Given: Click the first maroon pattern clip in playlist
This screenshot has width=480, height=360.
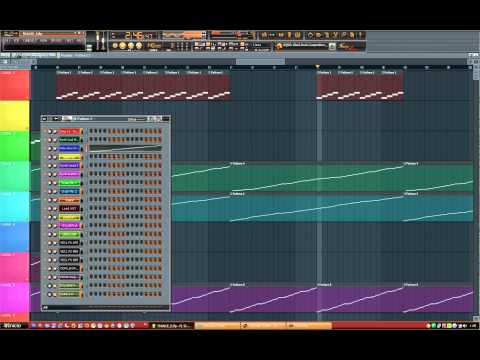Looking at the screenshot, I should pos(67,85).
